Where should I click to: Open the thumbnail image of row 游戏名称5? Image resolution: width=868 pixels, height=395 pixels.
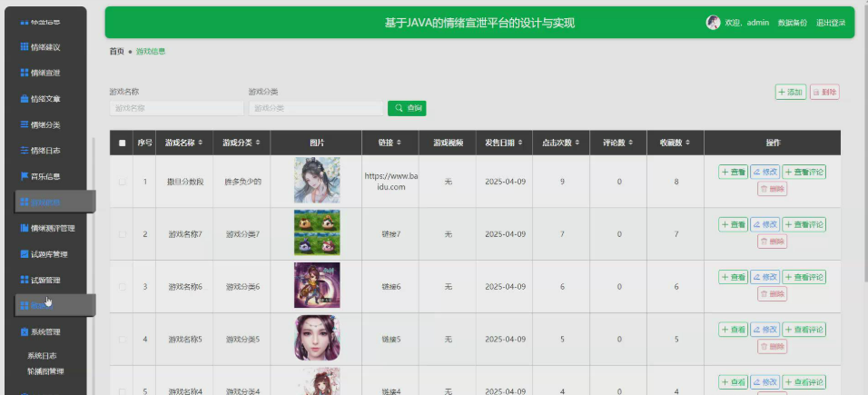[x=317, y=338]
